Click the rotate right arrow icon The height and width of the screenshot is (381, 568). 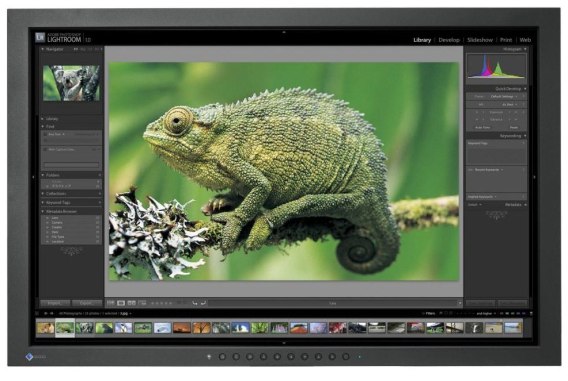tap(203, 303)
